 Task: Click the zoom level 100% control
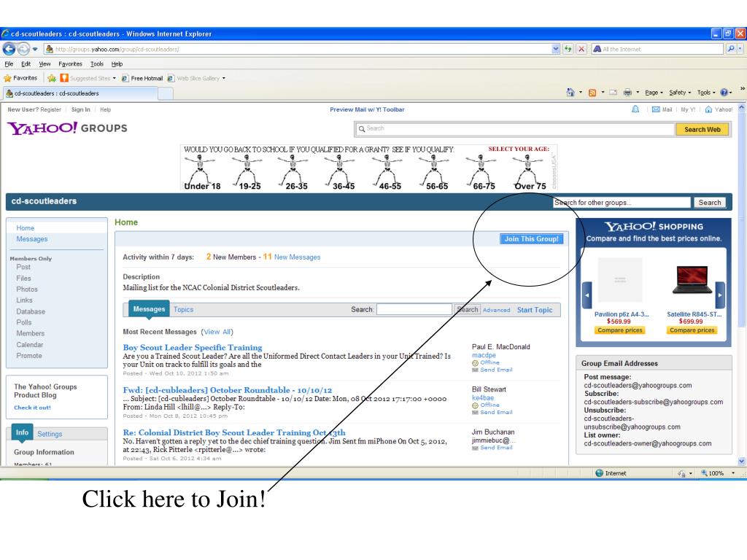tap(712, 472)
